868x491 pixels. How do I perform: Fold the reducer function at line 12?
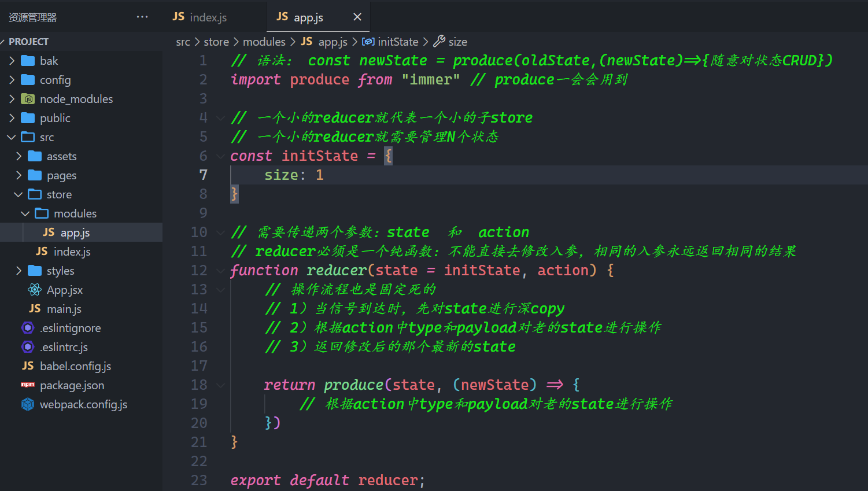click(x=220, y=271)
